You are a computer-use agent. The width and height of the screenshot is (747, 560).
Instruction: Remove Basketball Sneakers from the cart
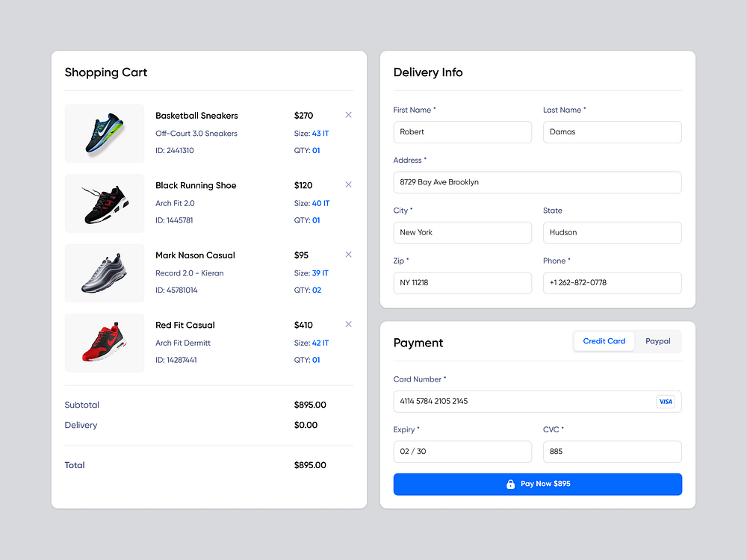pos(348,115)
